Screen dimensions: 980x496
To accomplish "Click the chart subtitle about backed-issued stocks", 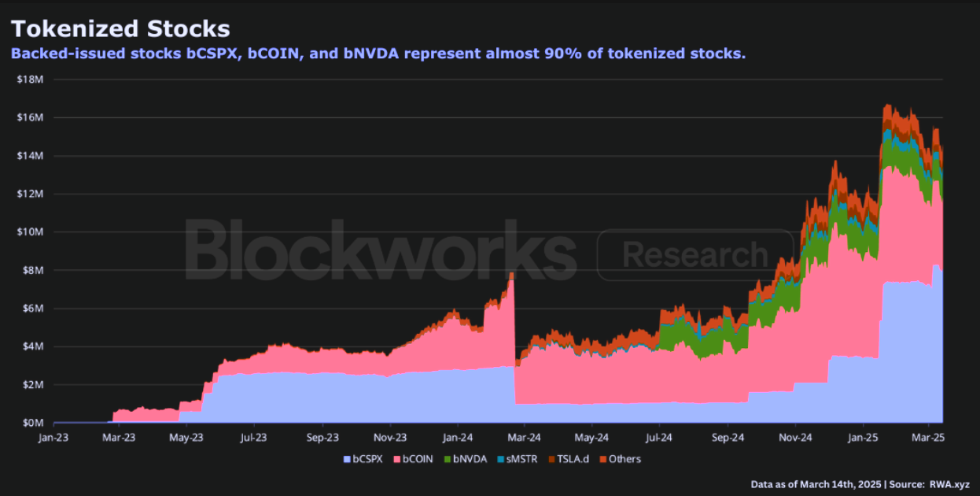I will point(378,54).
